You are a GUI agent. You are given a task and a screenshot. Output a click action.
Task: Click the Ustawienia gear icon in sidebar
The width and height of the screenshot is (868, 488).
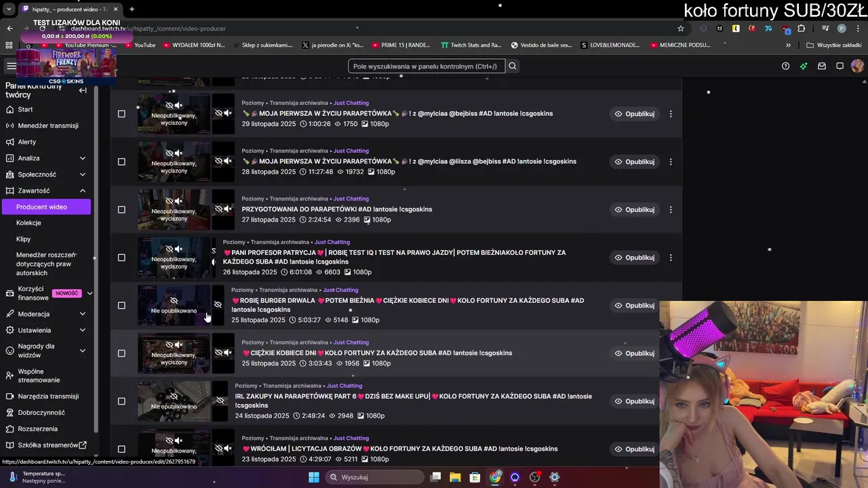point(9,330)
